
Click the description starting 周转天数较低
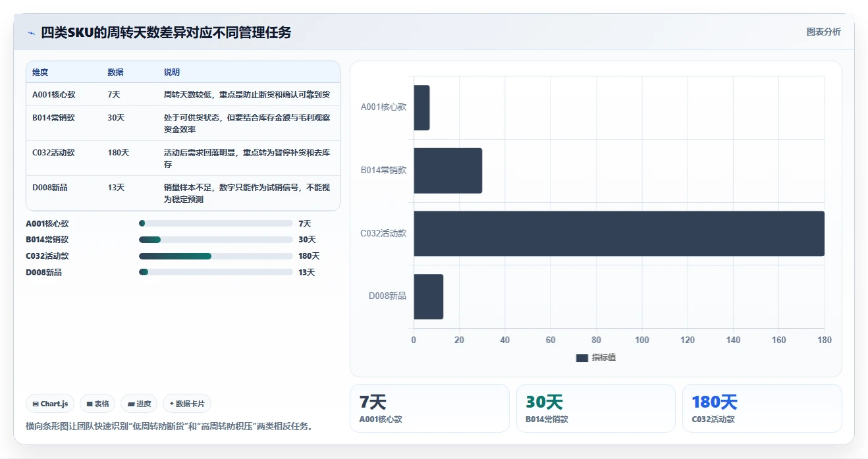point(247,95)
